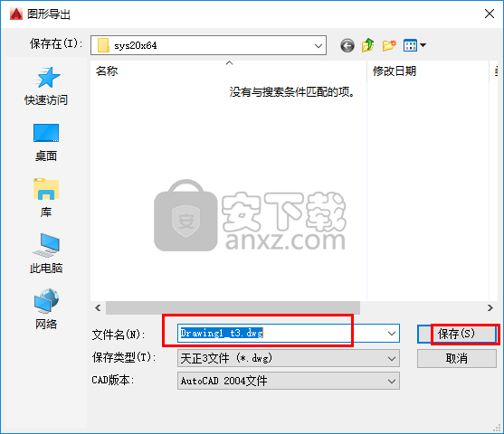Open the CAD版本 AutoCAD 2004 dropdown
This screenshot has height=434, width=504.
click(289, 381)
